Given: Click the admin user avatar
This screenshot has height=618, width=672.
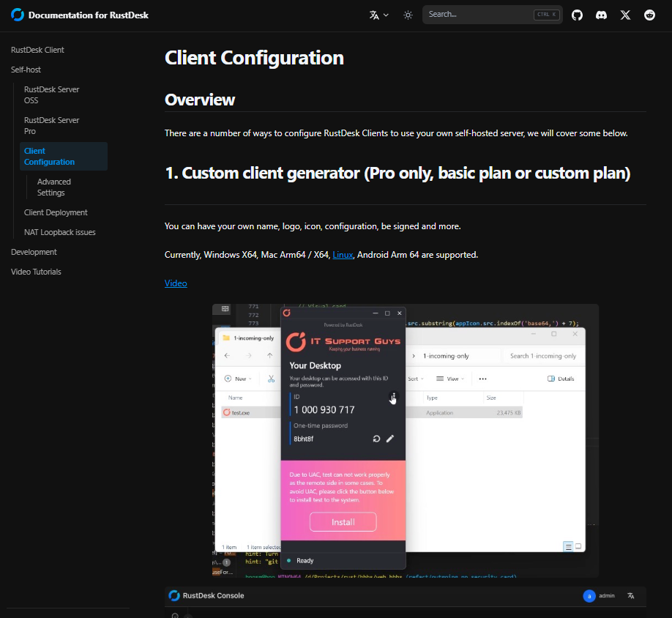Looking at the screenshot, I should click(589, 596).
